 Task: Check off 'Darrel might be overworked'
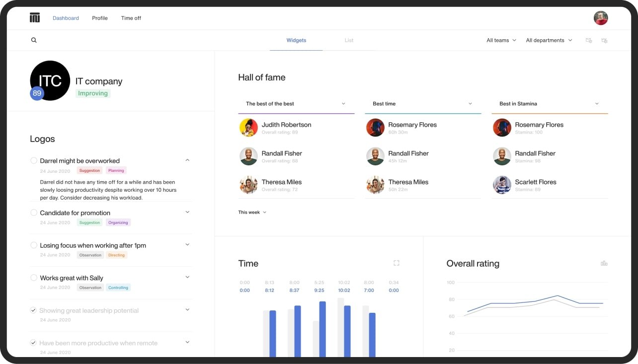coord(34,160)
